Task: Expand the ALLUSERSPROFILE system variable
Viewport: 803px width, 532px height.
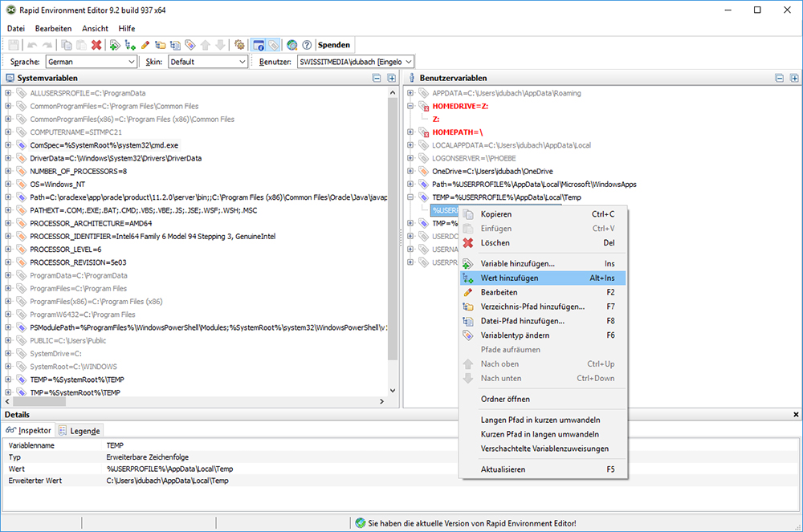Action: 8,93
